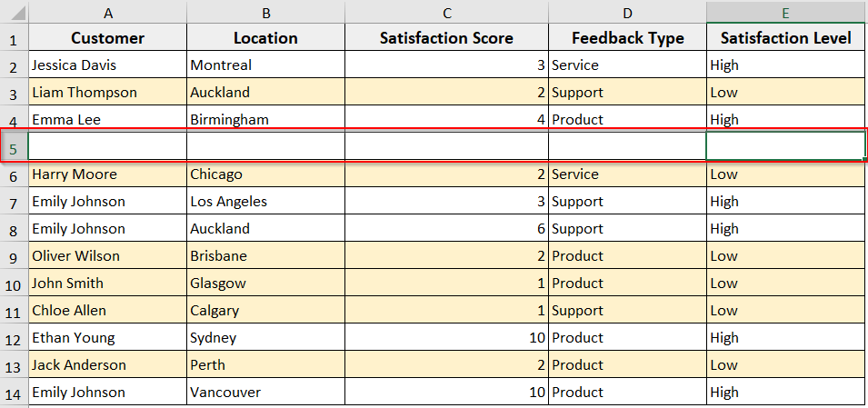This screenshot has width=868, height=408.
Task: Click the Feedback Type header cell
Action: click(x=627, y=38)
